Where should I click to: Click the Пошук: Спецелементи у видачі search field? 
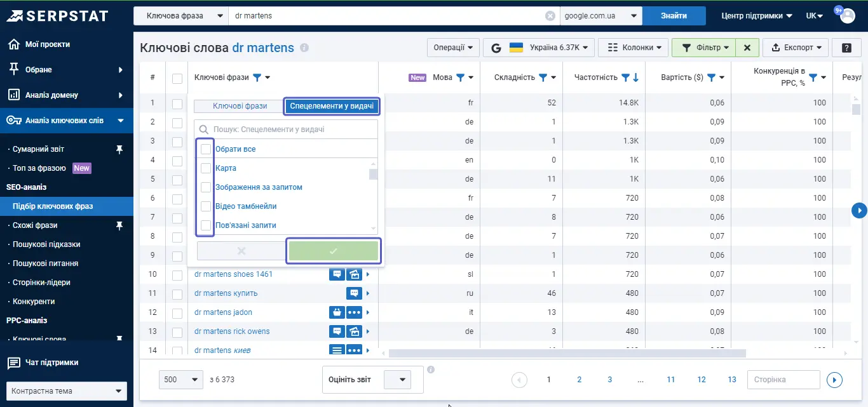[x=286, y=130]
